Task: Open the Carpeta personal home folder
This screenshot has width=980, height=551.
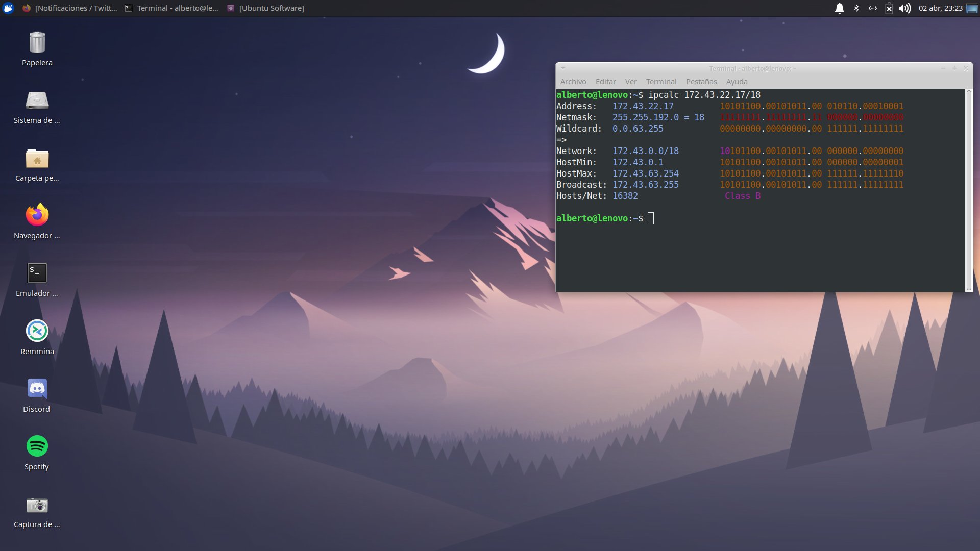Action: (37, 159)
